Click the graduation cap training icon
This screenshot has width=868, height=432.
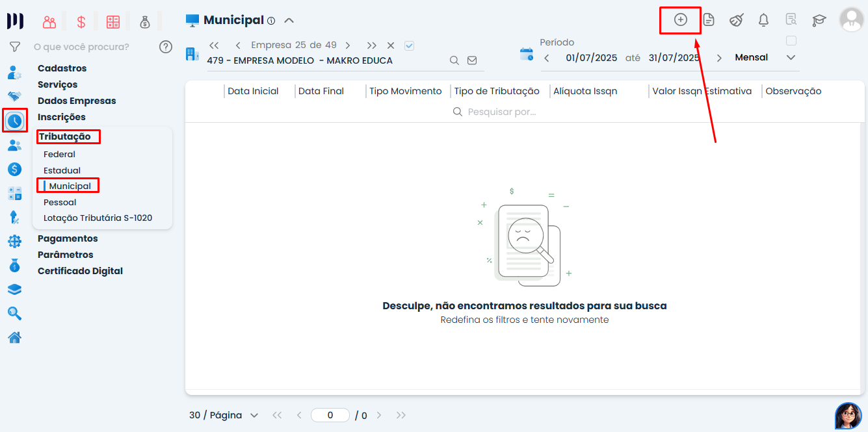click(x=819, y=20)
